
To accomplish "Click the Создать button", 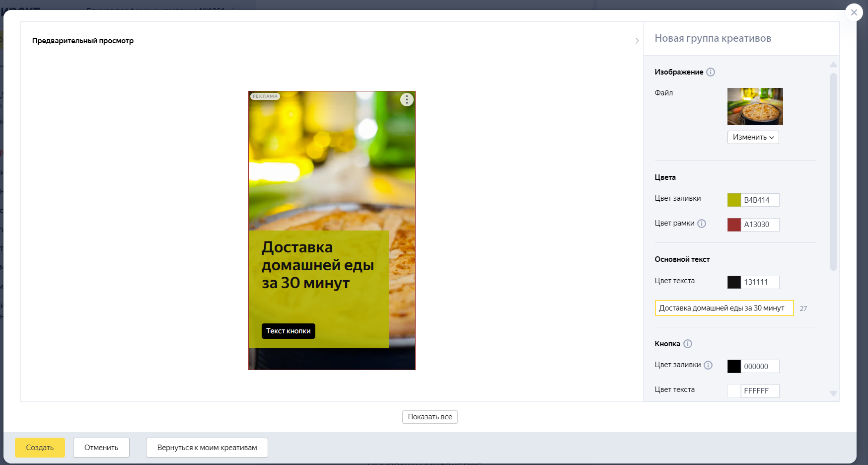I will 40,448.
